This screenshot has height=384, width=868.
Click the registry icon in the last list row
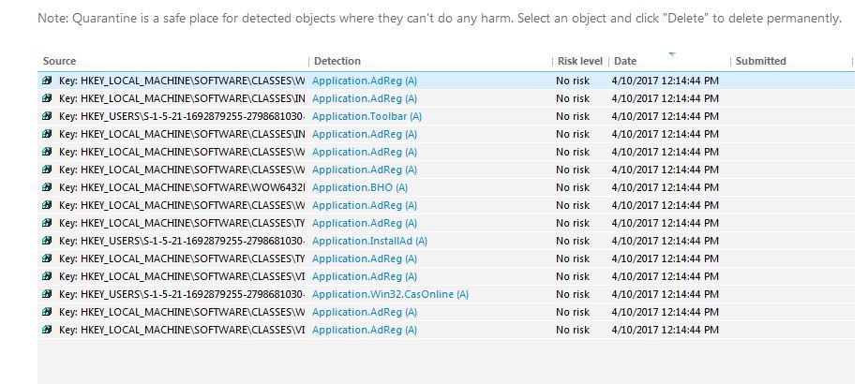point(47,330)
